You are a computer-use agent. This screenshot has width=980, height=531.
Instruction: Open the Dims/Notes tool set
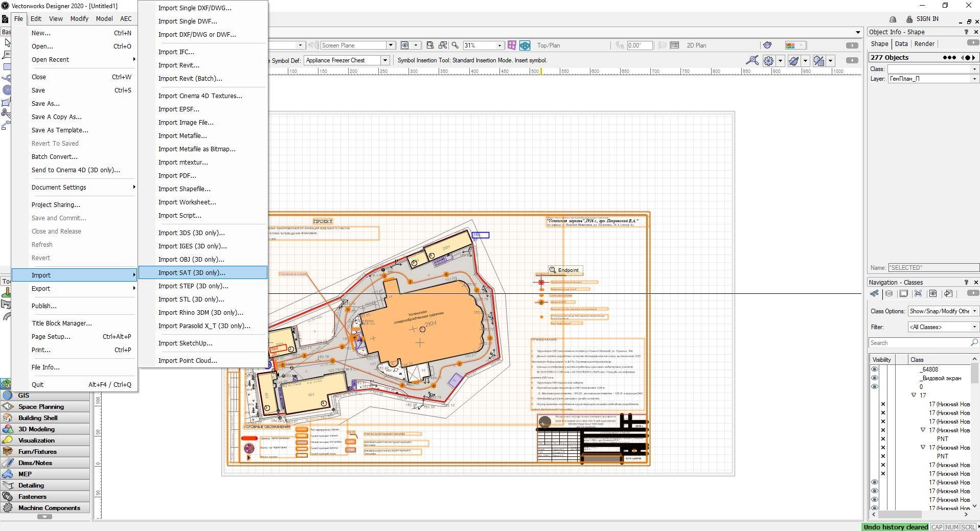point(45,463)
